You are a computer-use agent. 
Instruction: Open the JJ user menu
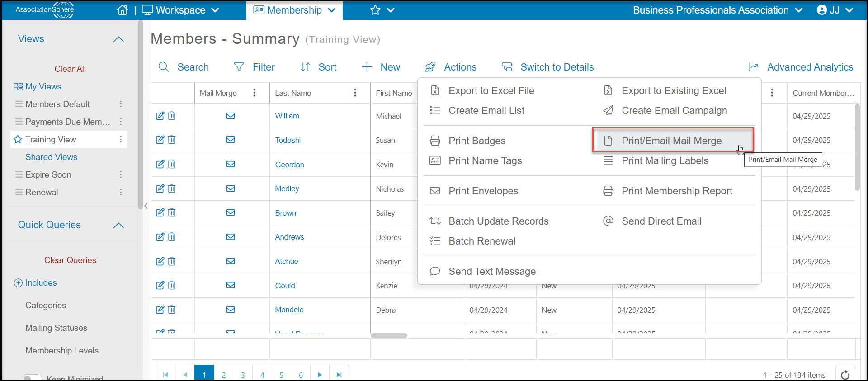835,10
